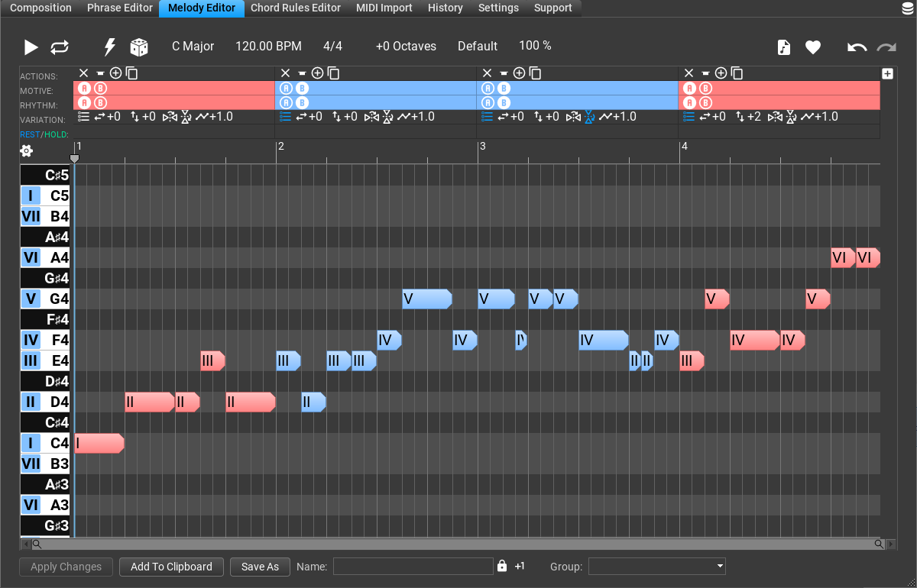Randomize the melody with the dice icon

coord(139,47)
